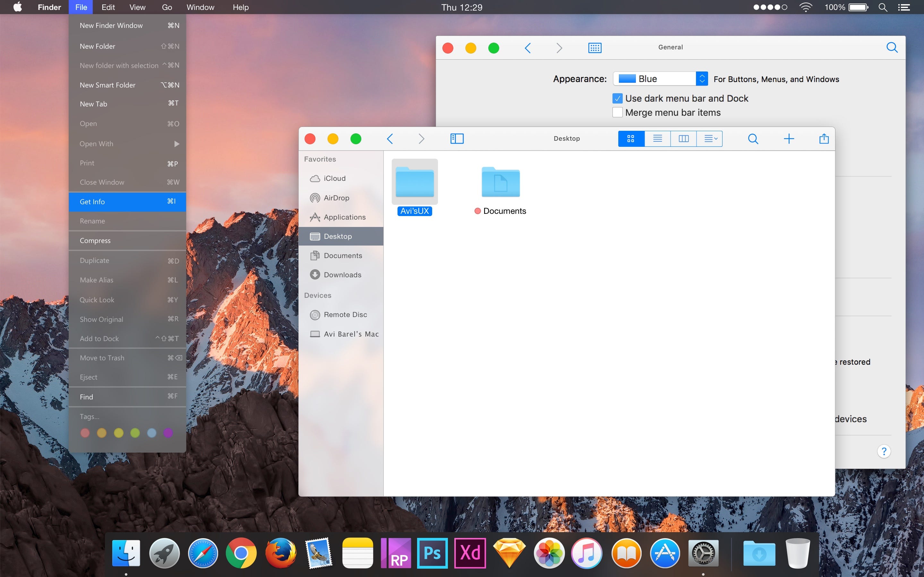
Task: Click the Appearance stepper arrows
Action: [702, 79]
